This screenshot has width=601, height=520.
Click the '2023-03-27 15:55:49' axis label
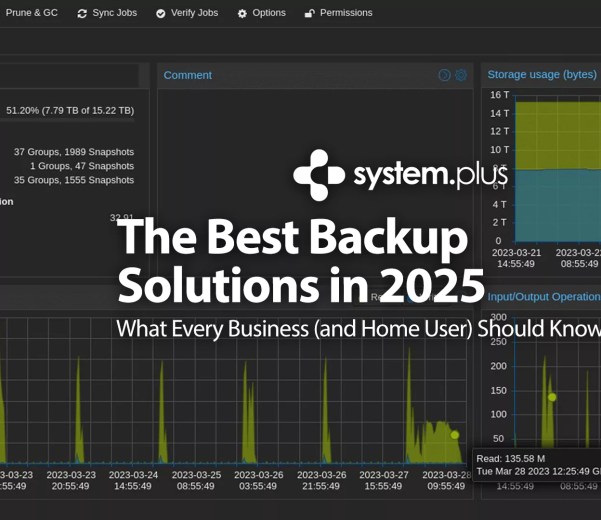tap(384, 481)
